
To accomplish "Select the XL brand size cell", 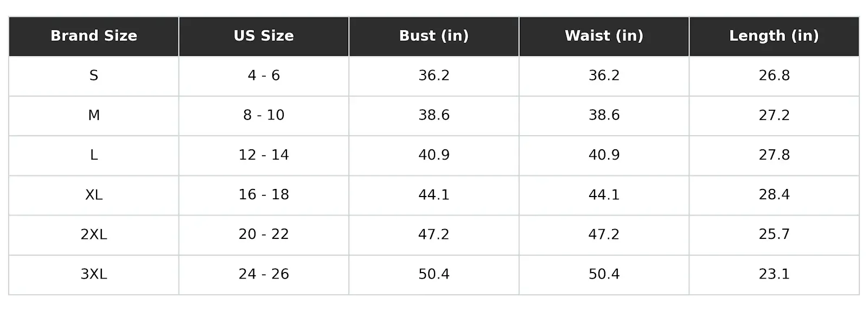I will [x=94, y=194].
